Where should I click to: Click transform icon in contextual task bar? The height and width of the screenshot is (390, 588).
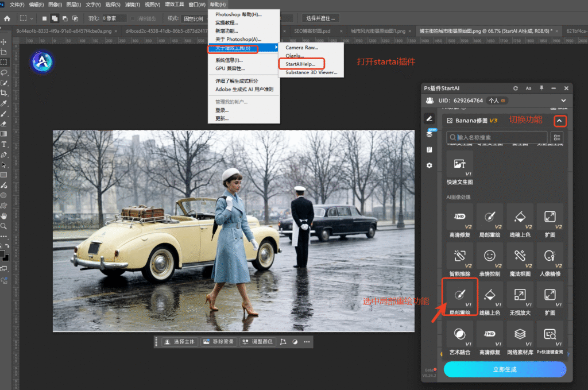[x=283, y=342]
